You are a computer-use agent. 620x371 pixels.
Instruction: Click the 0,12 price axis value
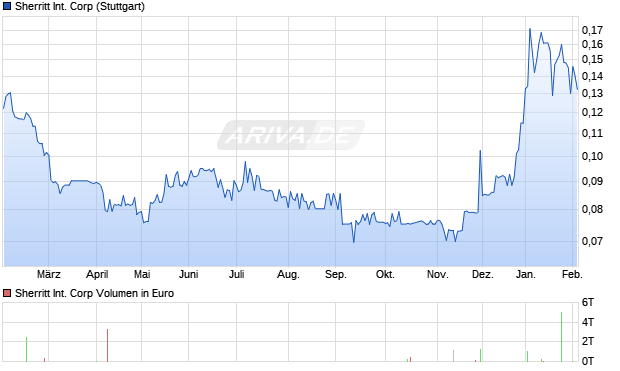click(x=592, y=112)
